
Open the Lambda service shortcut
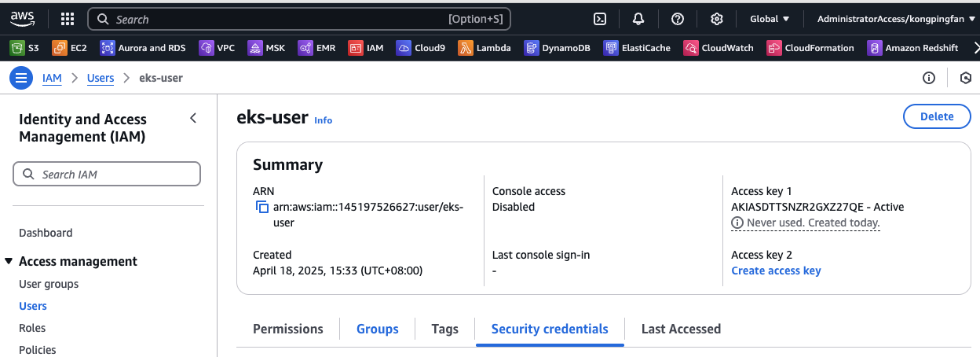click(x=485, y=48)
